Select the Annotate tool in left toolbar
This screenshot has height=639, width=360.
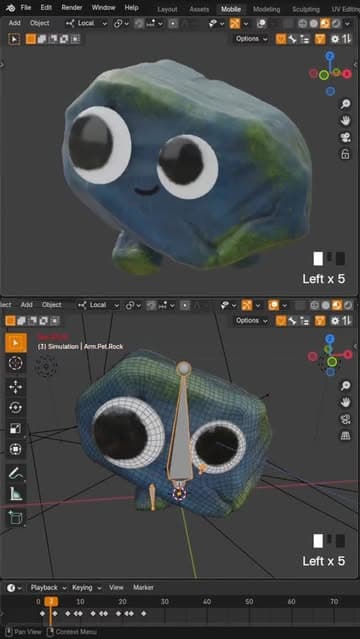tap(16, 473)
